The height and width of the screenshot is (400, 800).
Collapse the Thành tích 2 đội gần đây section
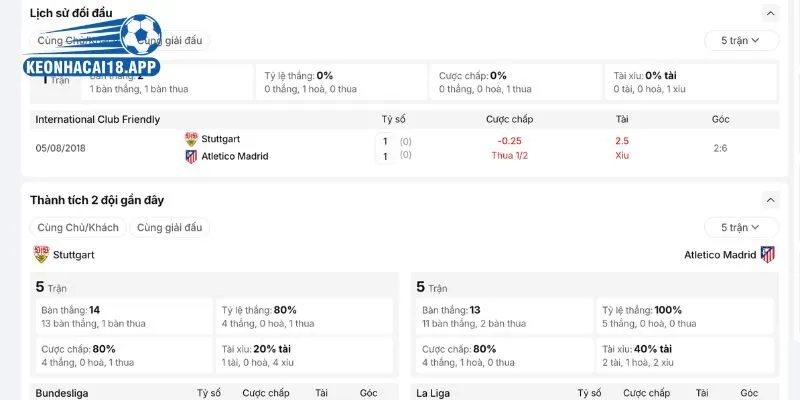tap(770, 200)
